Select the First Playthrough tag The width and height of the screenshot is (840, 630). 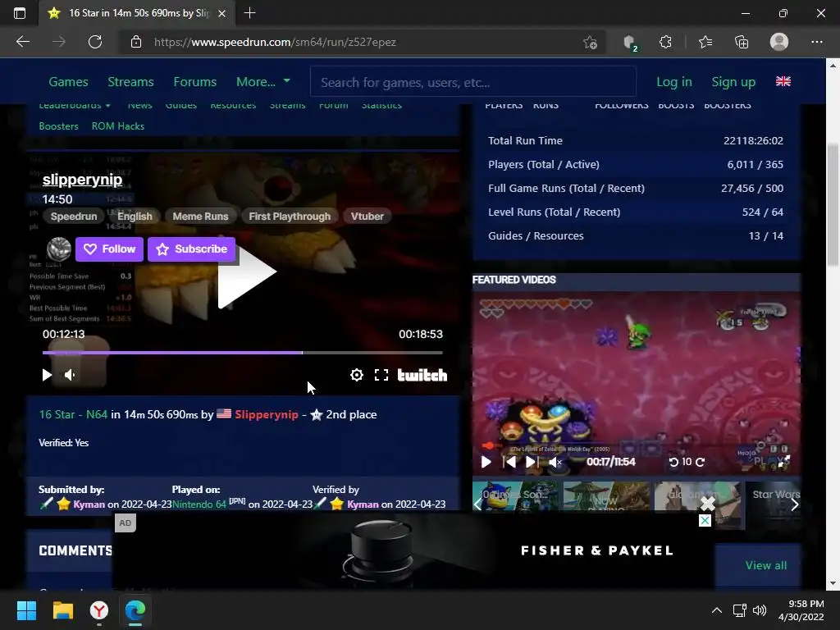point(290,217)
